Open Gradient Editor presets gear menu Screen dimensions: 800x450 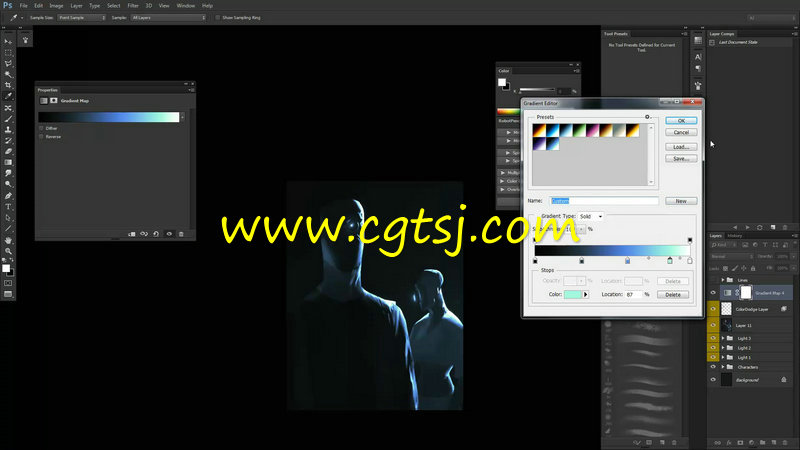(x=647, y=117)
